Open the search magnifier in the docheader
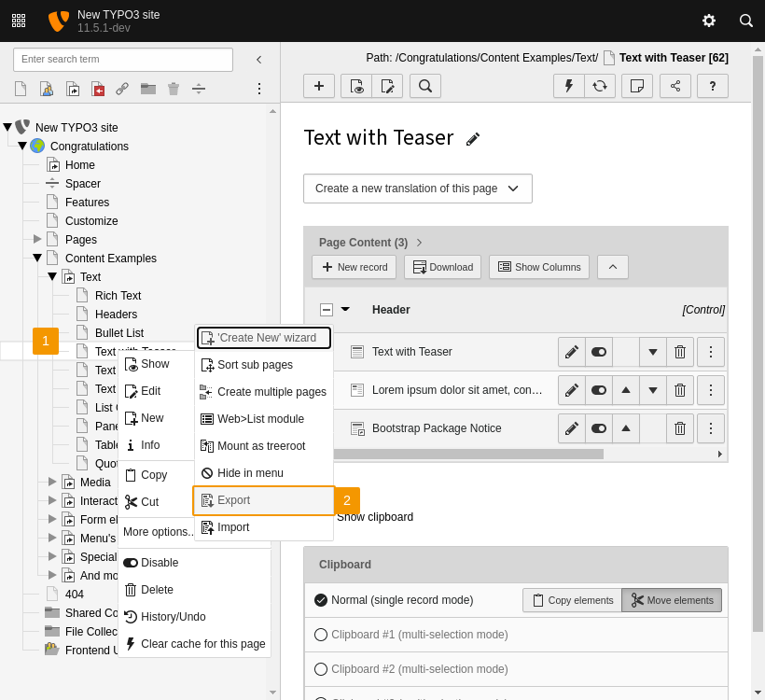 [x=425, y=86]
